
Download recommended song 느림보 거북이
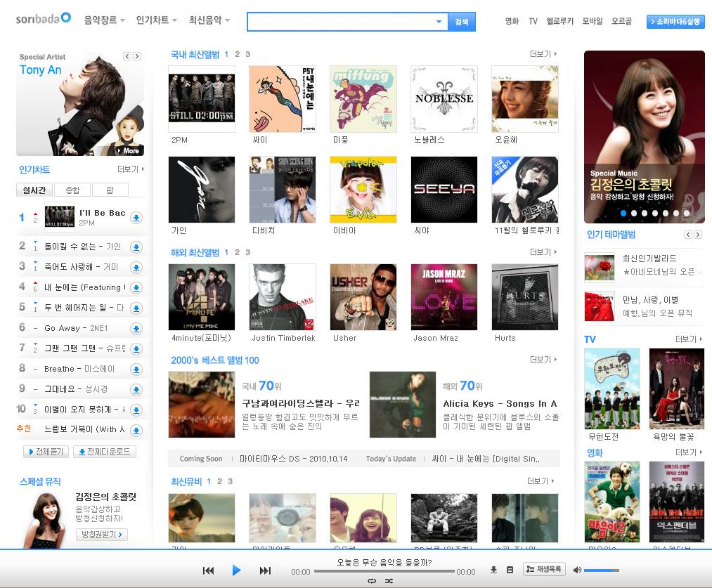pos(136,430)
